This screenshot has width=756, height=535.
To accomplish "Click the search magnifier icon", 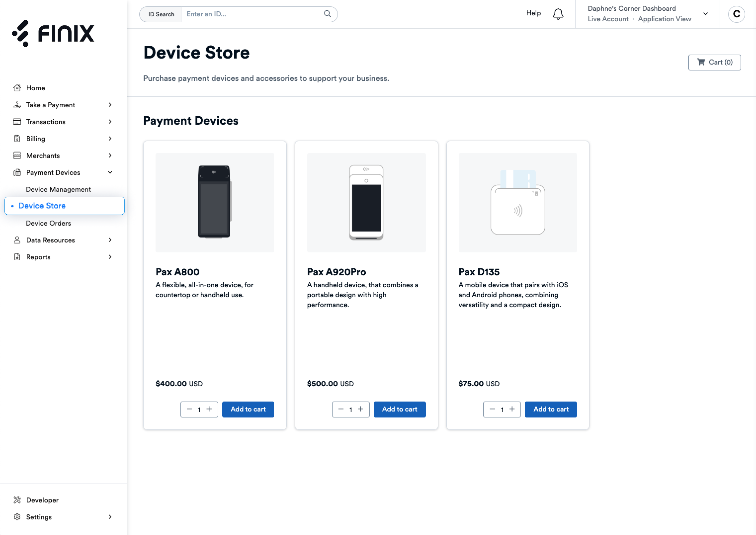I will click(x=327, y=14).
